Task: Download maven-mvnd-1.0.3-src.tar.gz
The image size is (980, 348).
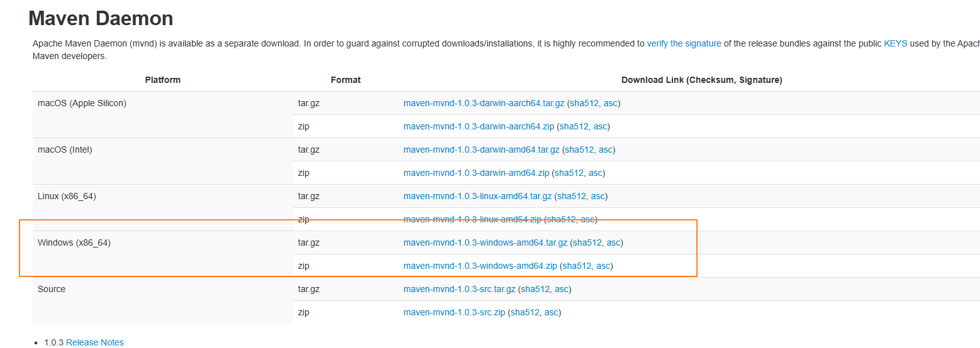Action: (459, 289)
